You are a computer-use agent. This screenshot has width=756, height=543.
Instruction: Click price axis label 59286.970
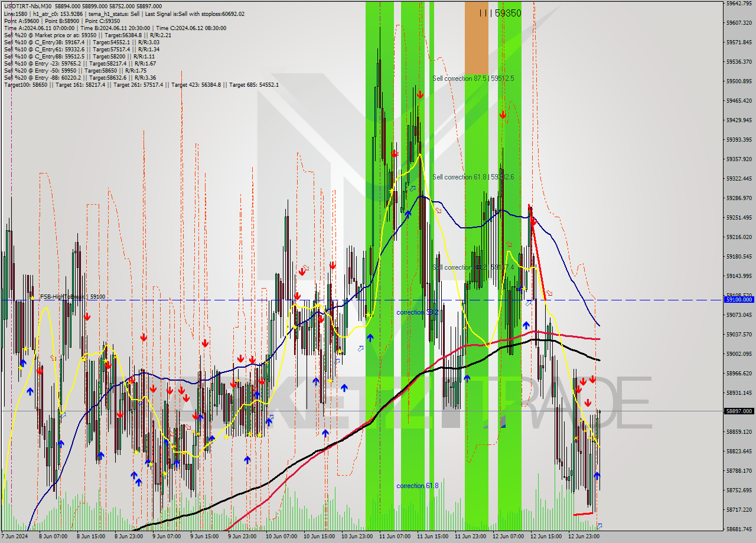(x=739, y=198)
